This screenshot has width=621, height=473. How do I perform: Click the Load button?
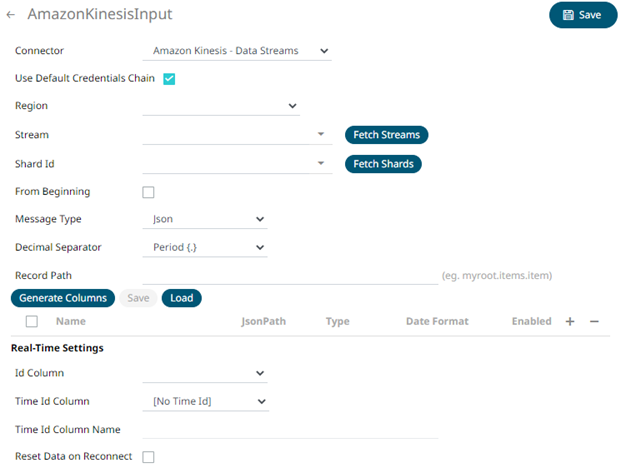coord(181,298)
